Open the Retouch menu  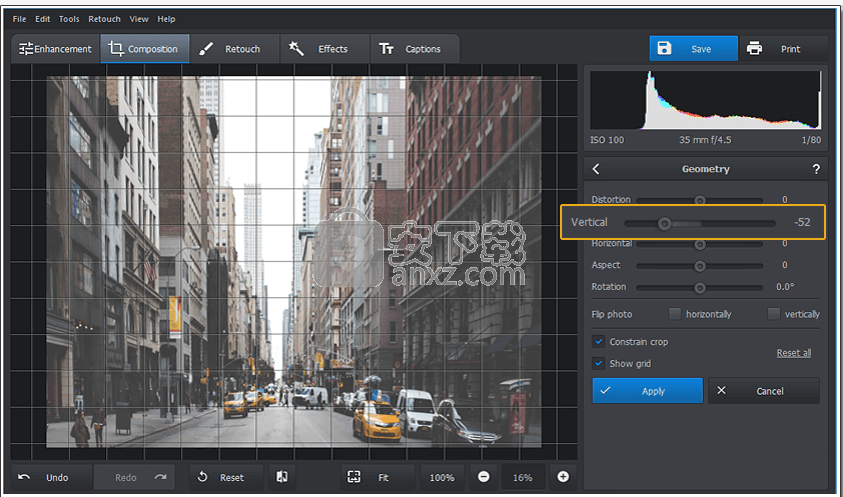click(104, 19)
